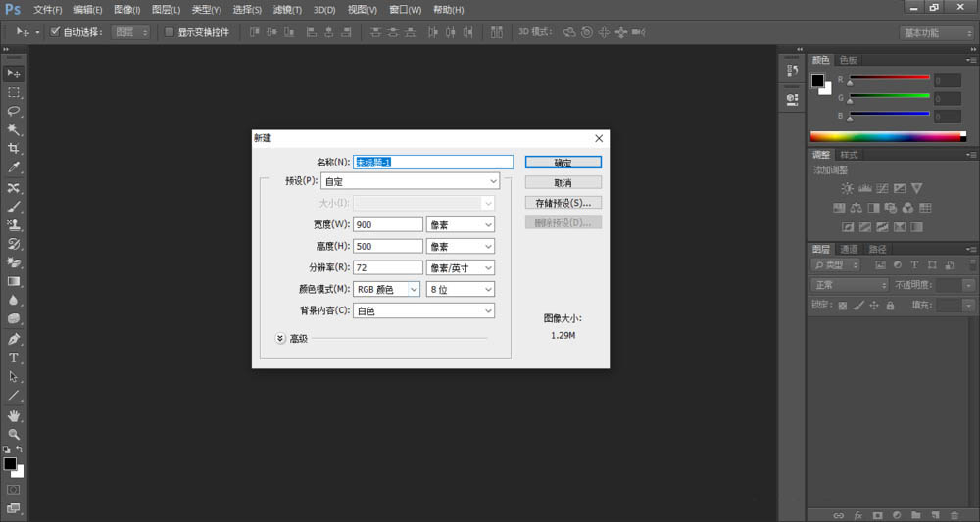The height and width of the screenshot is (522, 980).
Task: Click the 高度(H) input field
Action: 388,246
